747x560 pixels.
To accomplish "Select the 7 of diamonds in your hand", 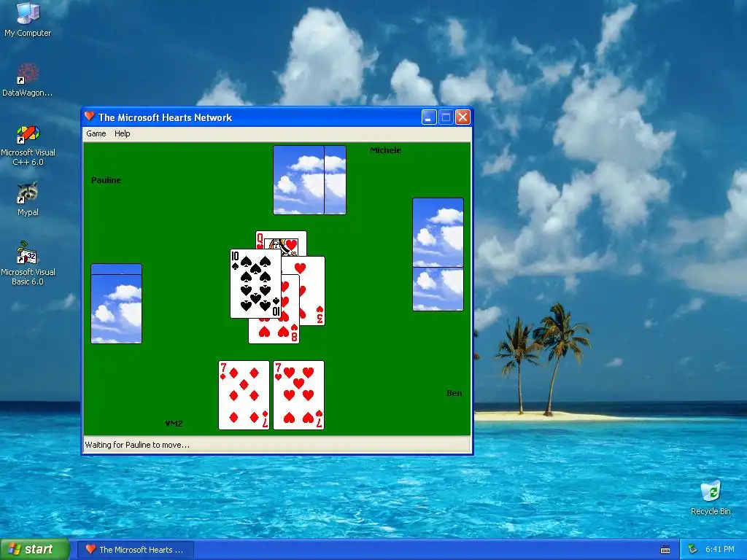I will coord(244,395).
